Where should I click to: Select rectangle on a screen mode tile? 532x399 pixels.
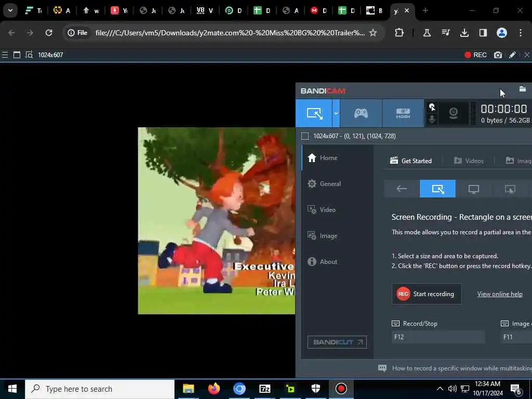[x=437, y=189]
